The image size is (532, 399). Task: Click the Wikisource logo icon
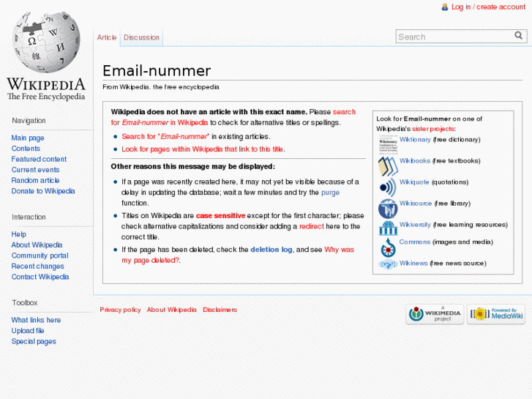[388, 209]
